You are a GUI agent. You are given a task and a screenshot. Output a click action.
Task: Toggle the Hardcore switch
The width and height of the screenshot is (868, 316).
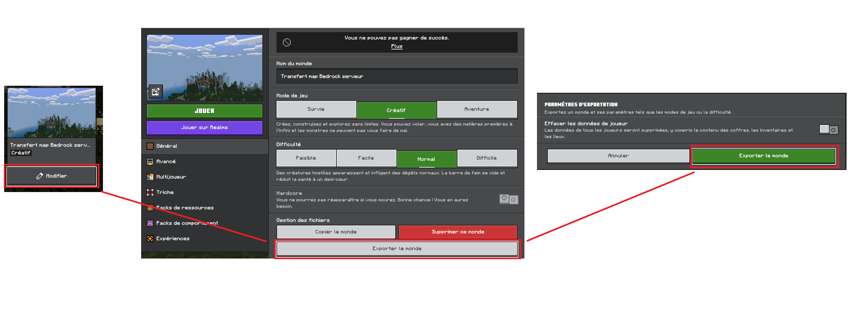click(509, 199)
